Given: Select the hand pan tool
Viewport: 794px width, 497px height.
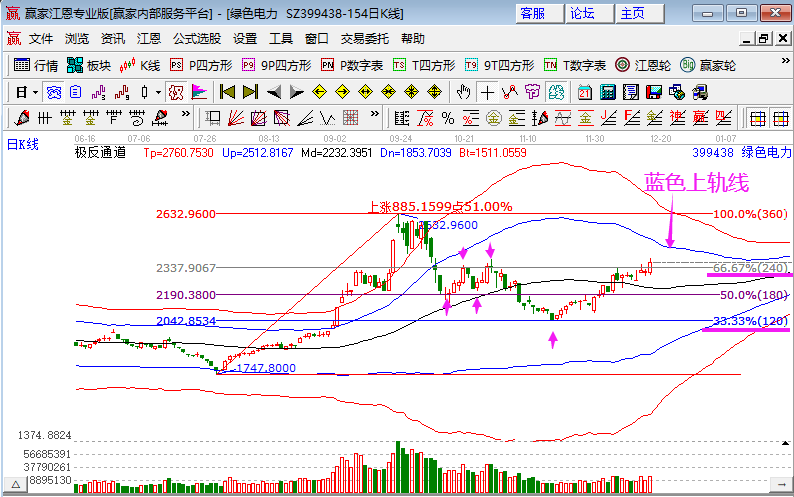Looking at the screenshot, I should 463,92.
